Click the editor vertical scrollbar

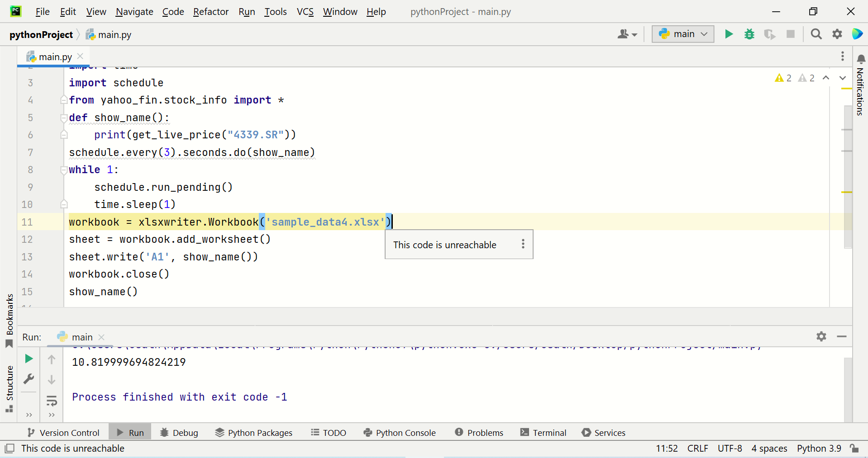pos(848,176)
